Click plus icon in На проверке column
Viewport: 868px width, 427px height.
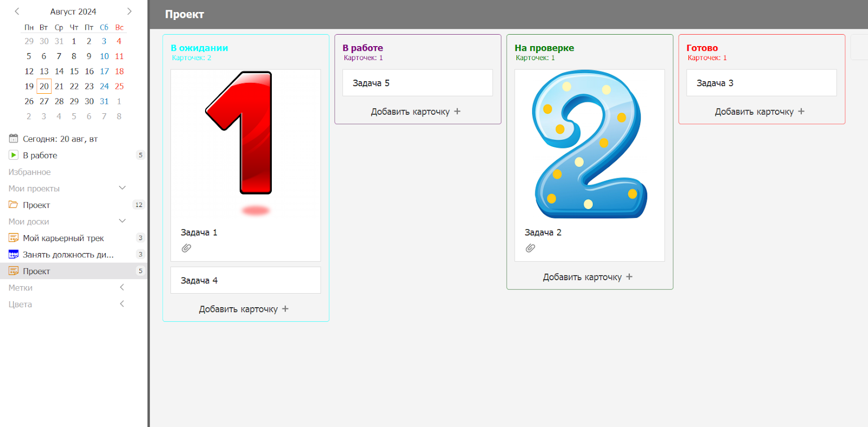(x=629, y=276)
